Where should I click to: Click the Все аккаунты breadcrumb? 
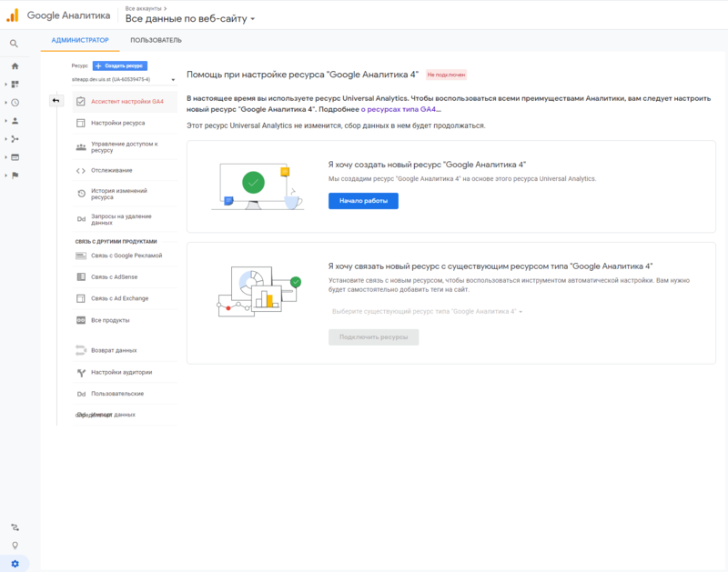144,8
